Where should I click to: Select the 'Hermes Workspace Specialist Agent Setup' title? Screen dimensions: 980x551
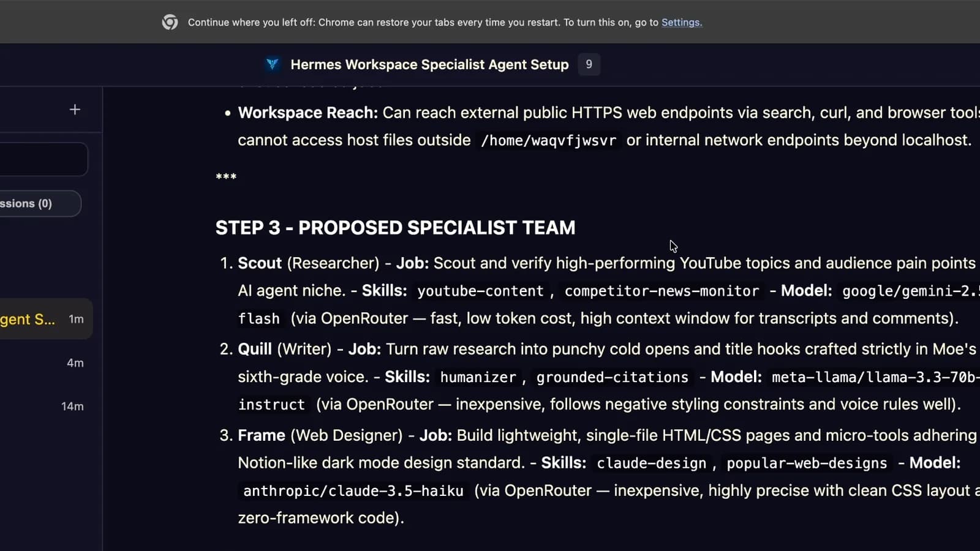(429, 64)
